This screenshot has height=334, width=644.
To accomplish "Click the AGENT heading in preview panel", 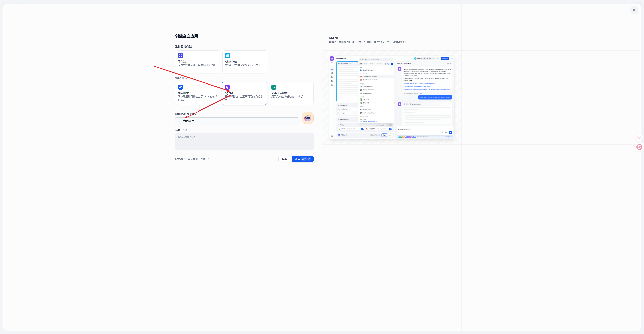I will 334,38.
